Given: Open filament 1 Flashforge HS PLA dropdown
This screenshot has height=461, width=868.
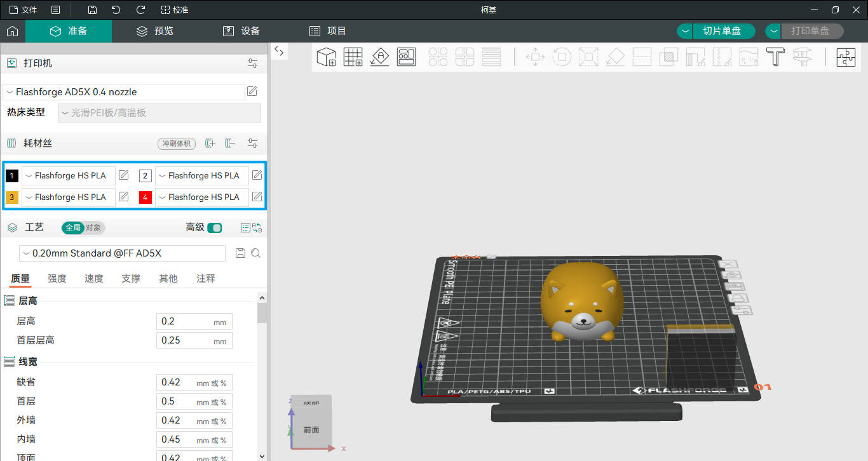Looking at the screenshot, I should (x=69, y=175).
